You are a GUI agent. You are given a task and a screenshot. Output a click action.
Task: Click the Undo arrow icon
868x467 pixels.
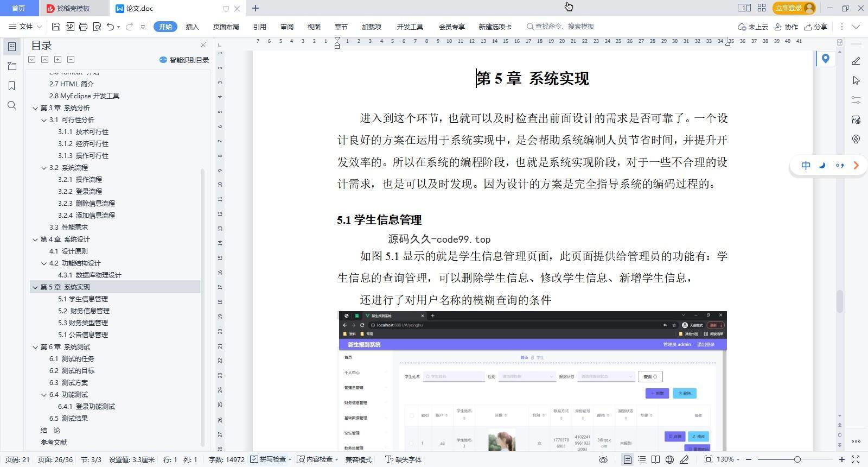pos(111,27)
